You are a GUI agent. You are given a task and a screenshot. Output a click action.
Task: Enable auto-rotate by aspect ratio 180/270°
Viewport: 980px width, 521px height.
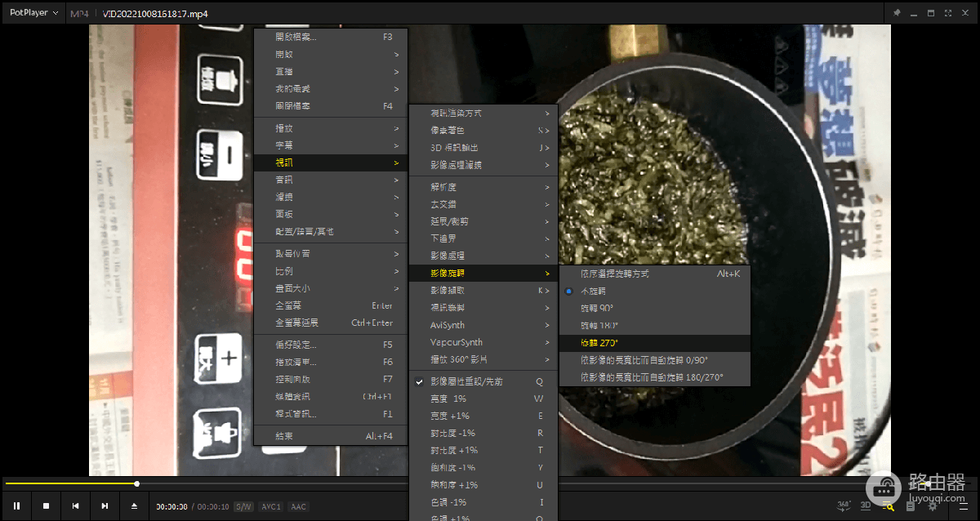point(654,377)
